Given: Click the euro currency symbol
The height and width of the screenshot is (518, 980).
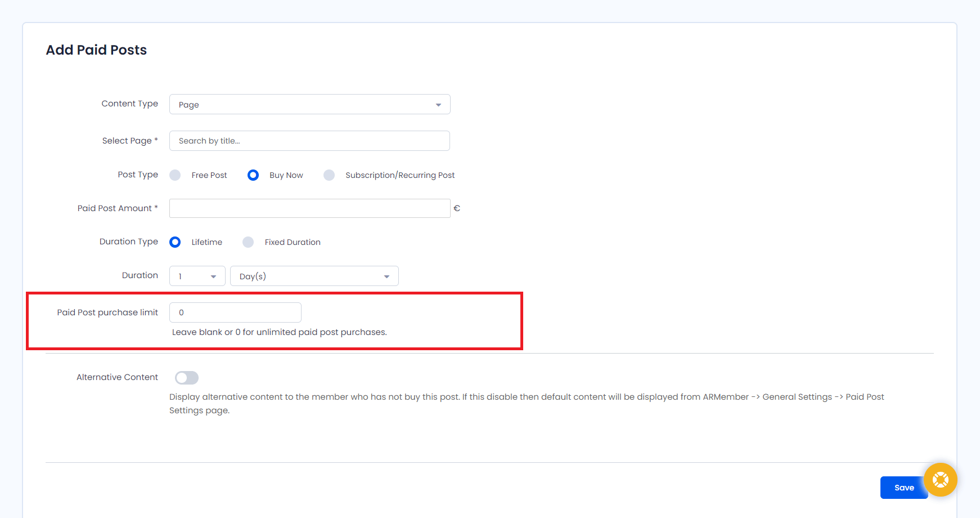Looking at the screenshot, I should [x=457, y=208].
